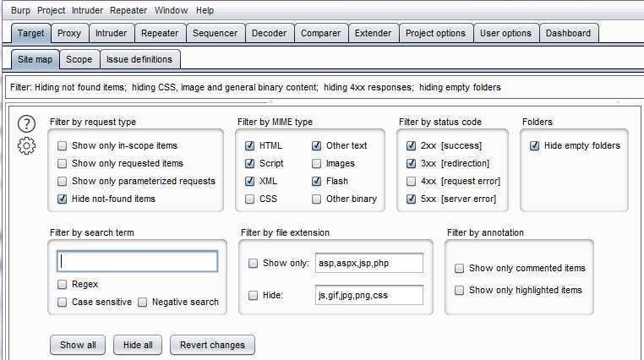This screenshot has width=644, height=360.
Task: Click the Revert changes button
Action: (212, 345)
